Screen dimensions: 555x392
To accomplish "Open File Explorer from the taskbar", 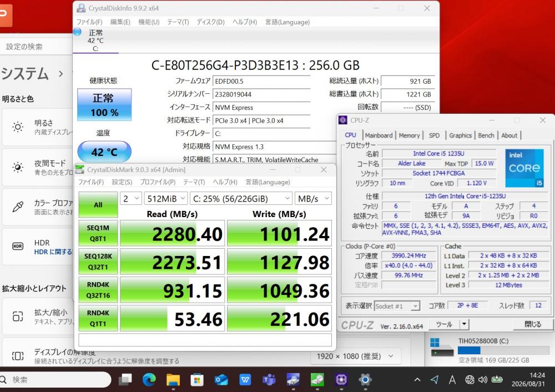I will pos(173,380).
